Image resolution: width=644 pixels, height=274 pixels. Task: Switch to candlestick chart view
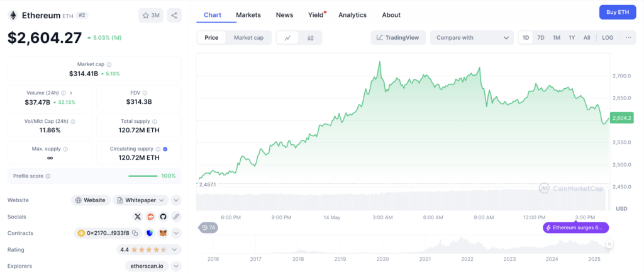(x=311, y=38)
